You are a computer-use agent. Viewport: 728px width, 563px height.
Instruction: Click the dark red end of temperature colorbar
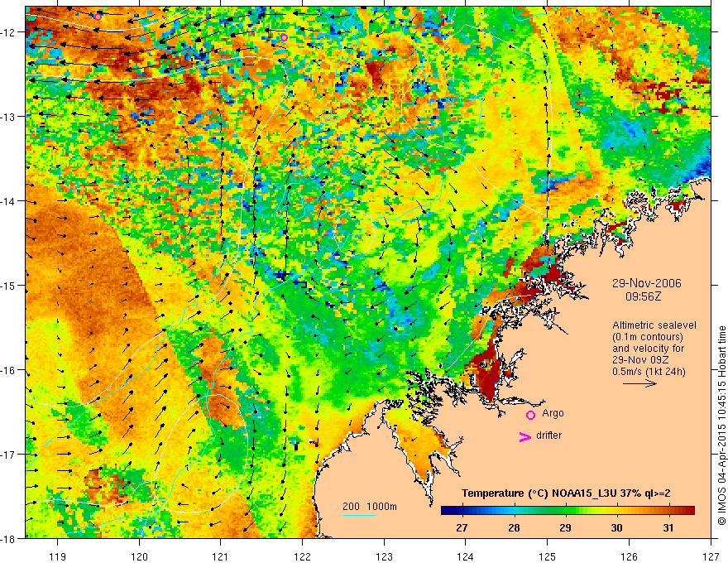pos(688,511)
